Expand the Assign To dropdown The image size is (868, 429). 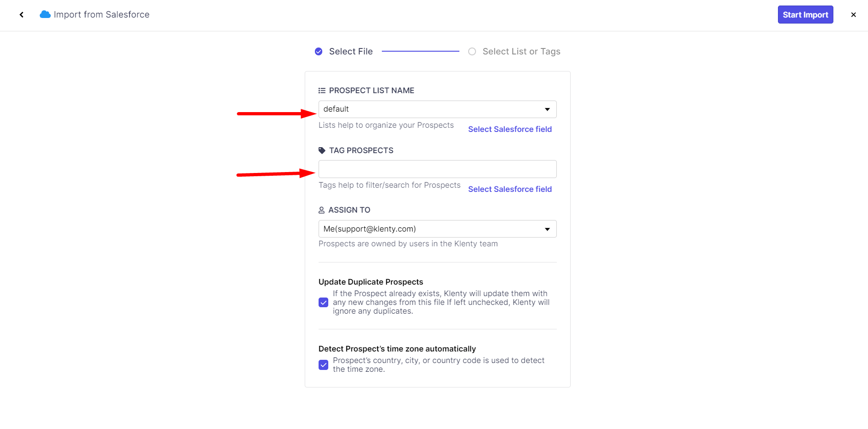click(x=437, y=229)
